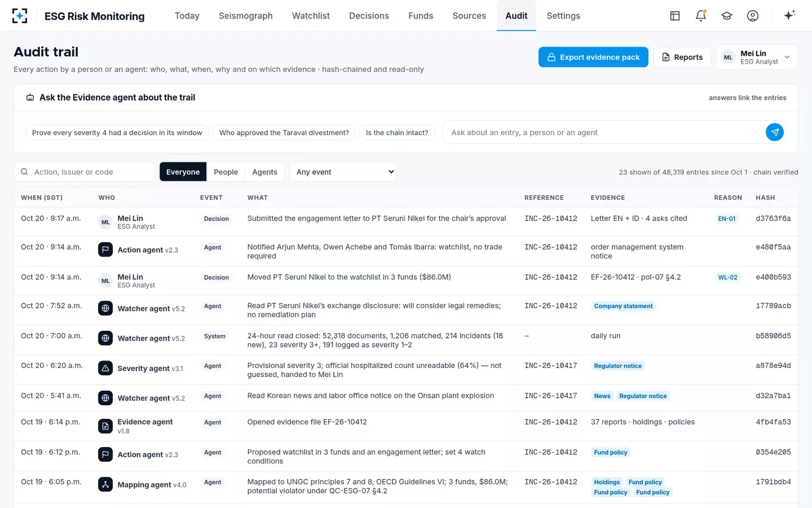Screen dimensions: 812x508
Task: Click the Evidence agent document icon
Action: point(105,426)
